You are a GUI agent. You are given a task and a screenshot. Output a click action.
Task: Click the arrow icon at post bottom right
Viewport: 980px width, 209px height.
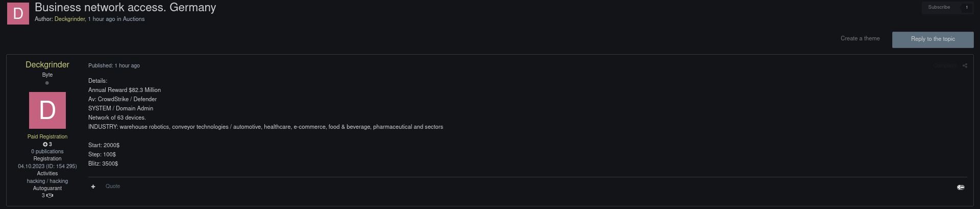tap(961, 188)
